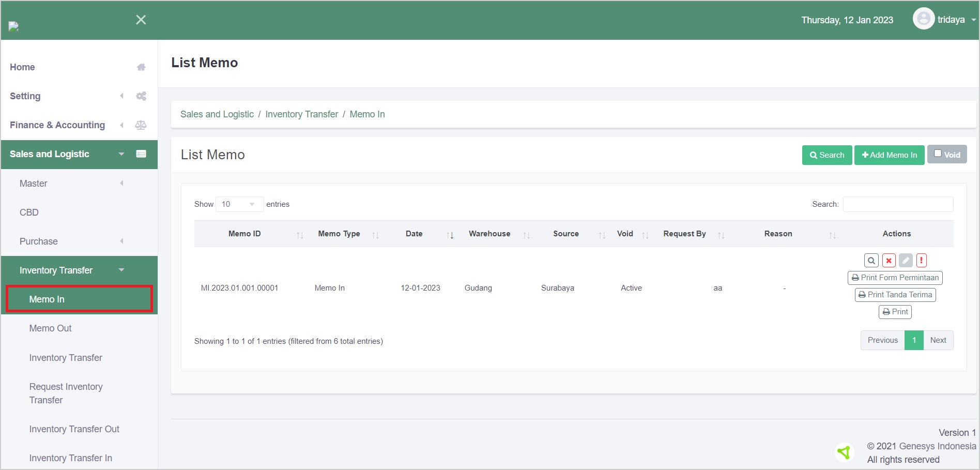Click the red X delete icon in Actions
The height and width of the screenshot is (470, 980).
tap(889, 261)
